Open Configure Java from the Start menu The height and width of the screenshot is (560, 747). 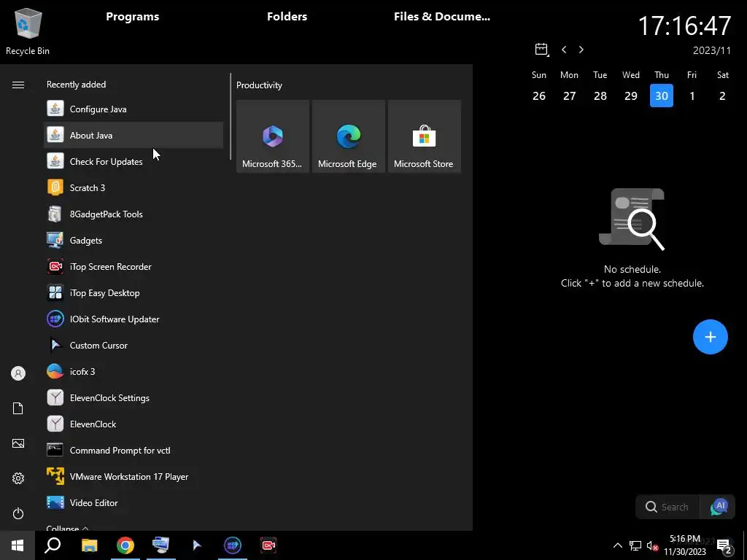pos(133,109)
